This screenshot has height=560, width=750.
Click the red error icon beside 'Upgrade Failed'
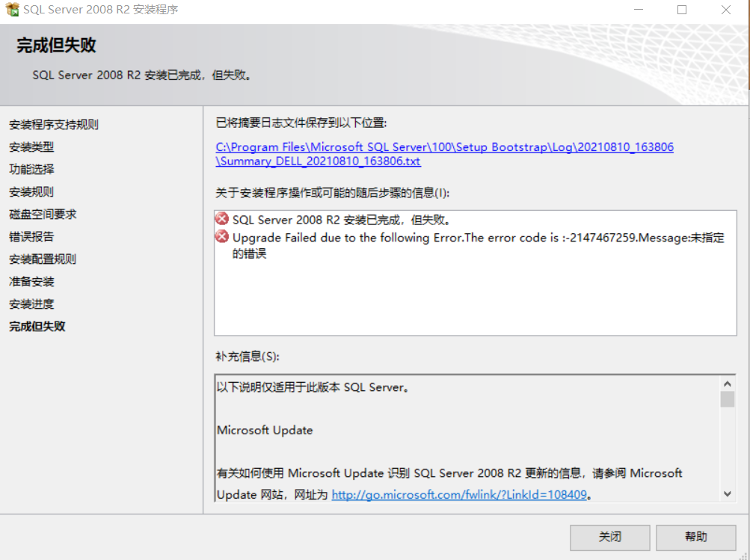(222, 236)
